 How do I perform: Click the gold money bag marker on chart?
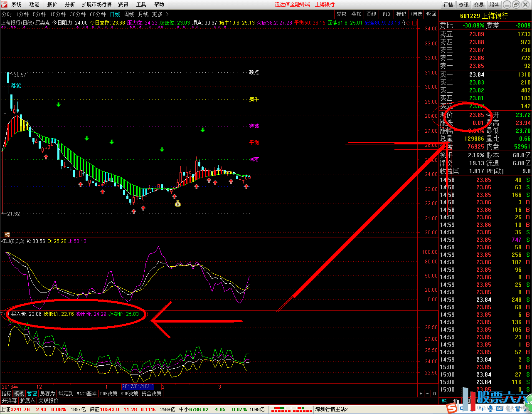coord(178,203)
